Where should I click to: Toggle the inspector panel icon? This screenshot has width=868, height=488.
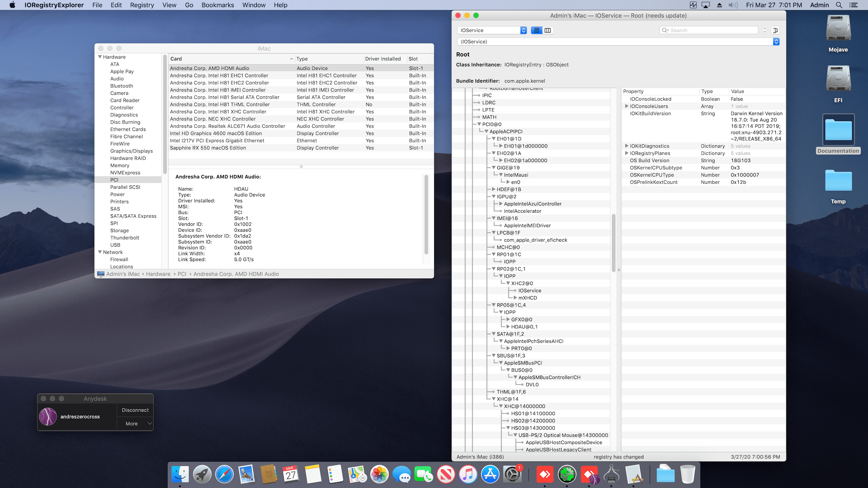[x=775, y=30]
